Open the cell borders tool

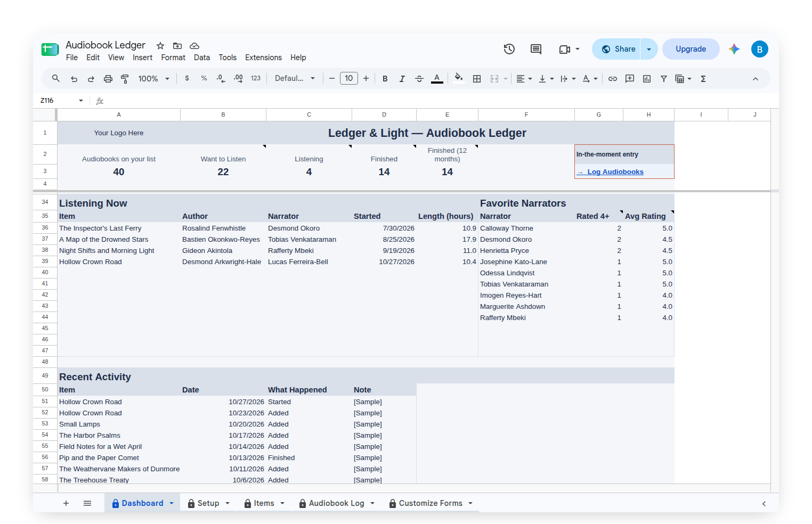coord(477,78)
